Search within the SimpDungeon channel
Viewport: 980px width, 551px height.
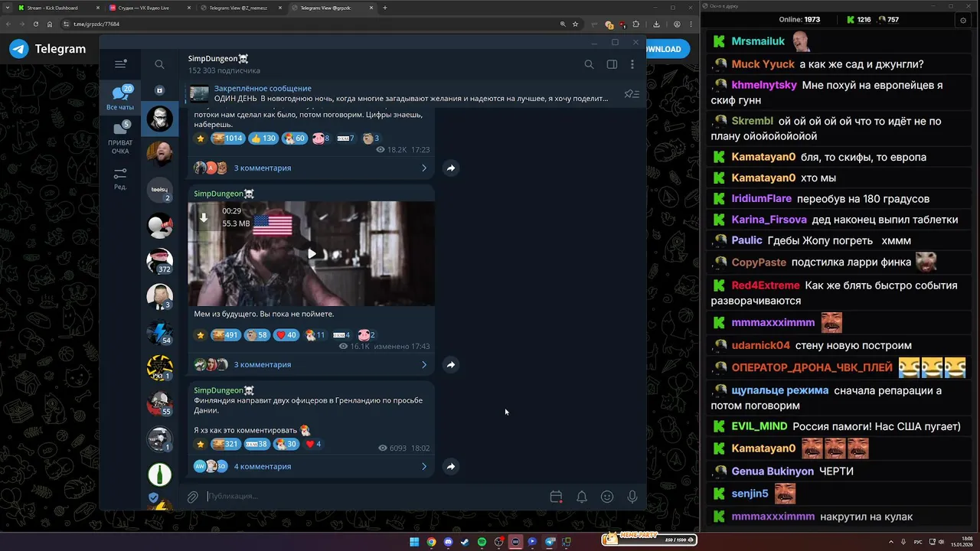point(589,64)
